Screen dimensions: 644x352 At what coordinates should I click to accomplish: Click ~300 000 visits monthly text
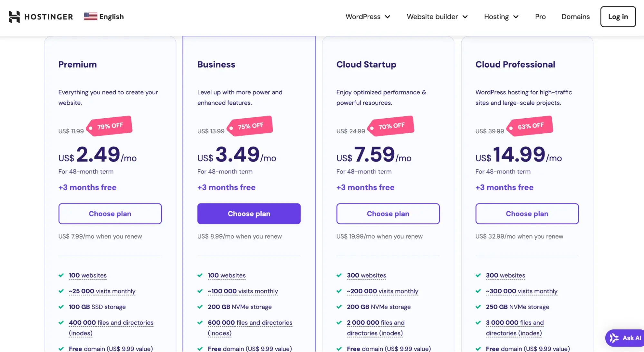pyautogui.click(x=522, y=291)
